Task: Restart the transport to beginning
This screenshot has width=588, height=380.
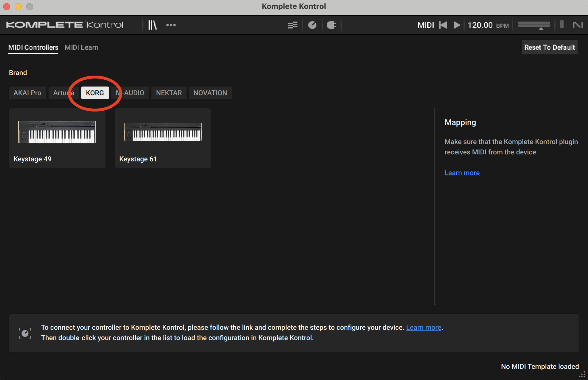Action: coord(443,25)
